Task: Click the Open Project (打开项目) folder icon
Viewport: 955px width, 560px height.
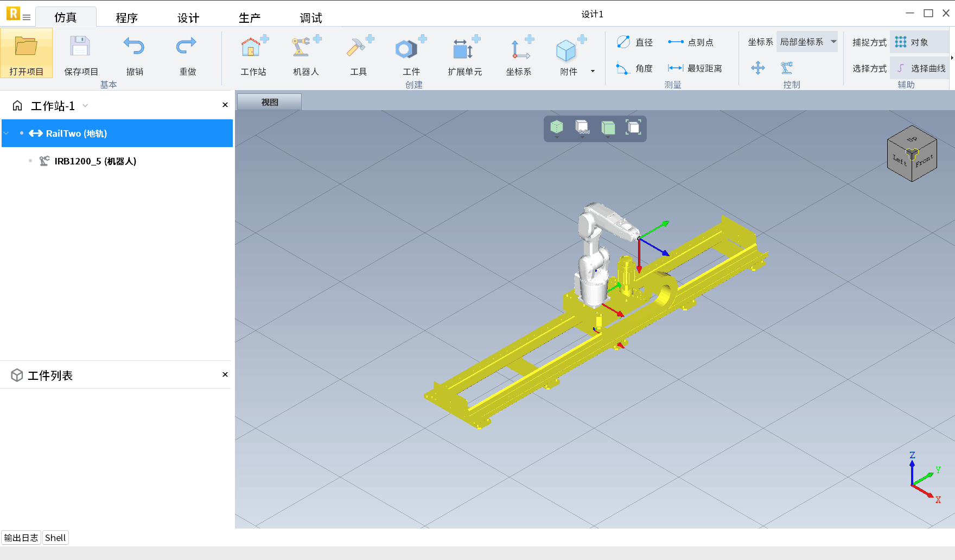Action: 26,47
